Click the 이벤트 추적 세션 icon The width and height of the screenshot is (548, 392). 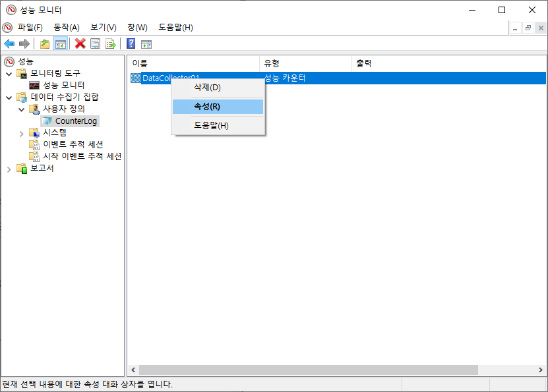[x=34, y=144]
